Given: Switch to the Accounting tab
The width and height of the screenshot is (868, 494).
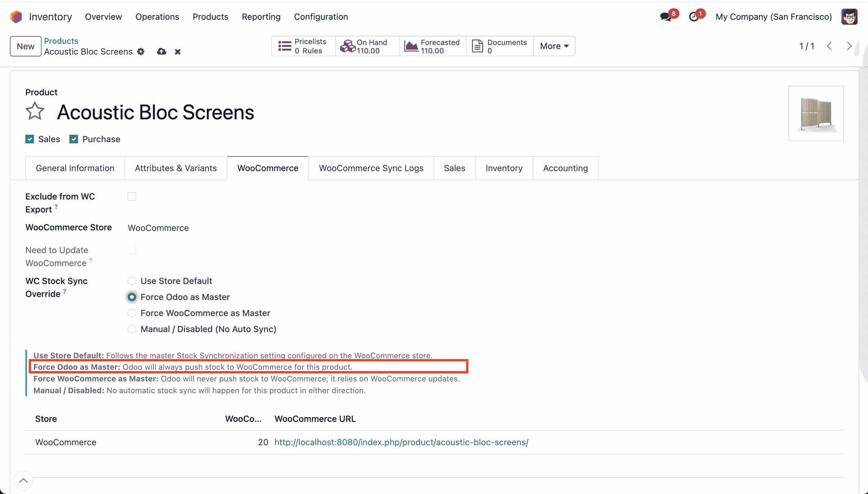Looking at the screenshot, I should click(566, 168).
